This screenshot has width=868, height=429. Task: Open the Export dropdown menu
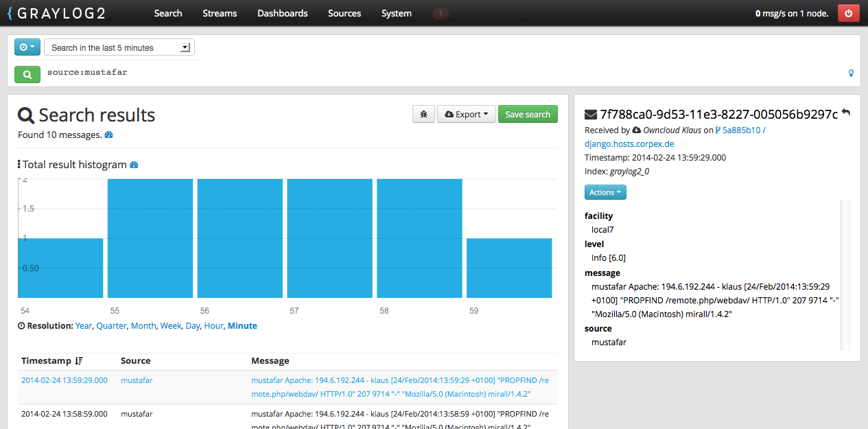466,115
